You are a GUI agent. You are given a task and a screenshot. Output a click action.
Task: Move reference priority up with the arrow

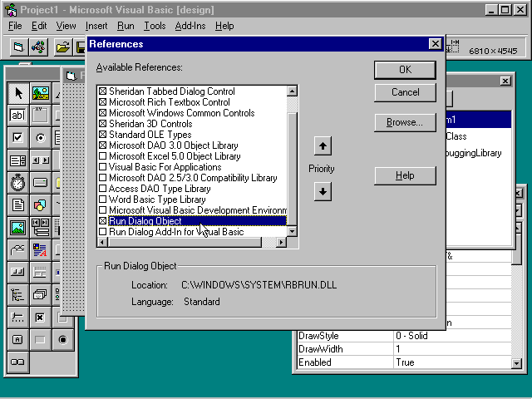coord(323,147)
